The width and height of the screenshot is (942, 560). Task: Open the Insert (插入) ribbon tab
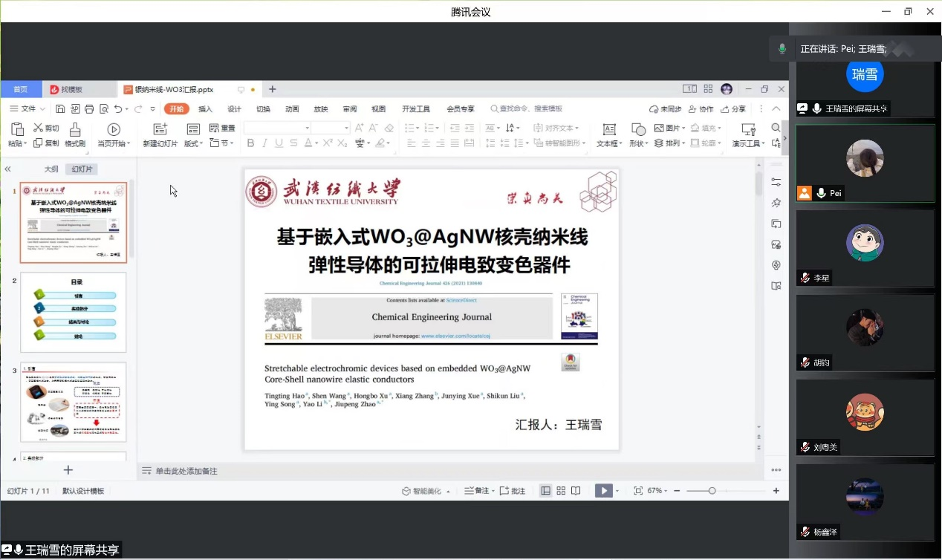[x=205, y=109]
